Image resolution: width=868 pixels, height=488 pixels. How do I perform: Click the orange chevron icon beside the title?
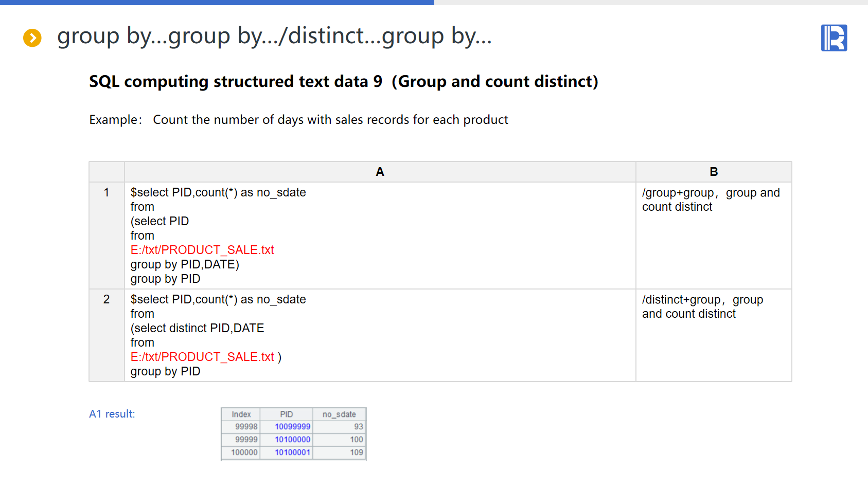click(32, 38)
